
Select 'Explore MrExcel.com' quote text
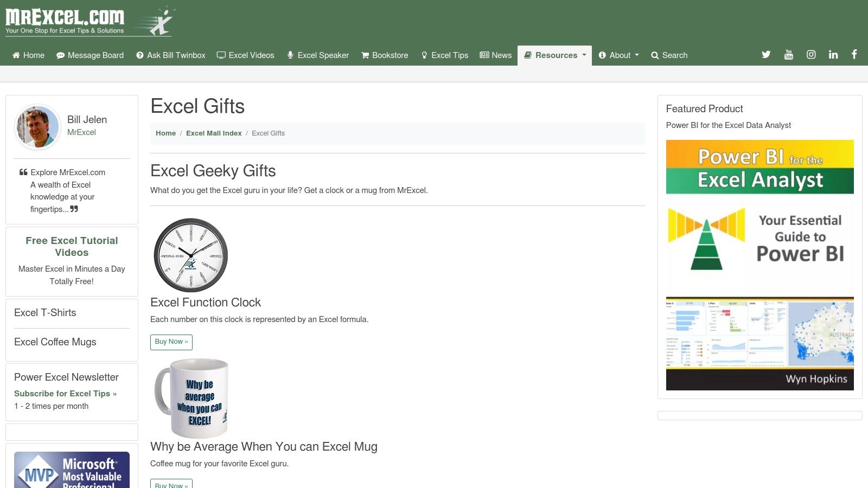68,172
